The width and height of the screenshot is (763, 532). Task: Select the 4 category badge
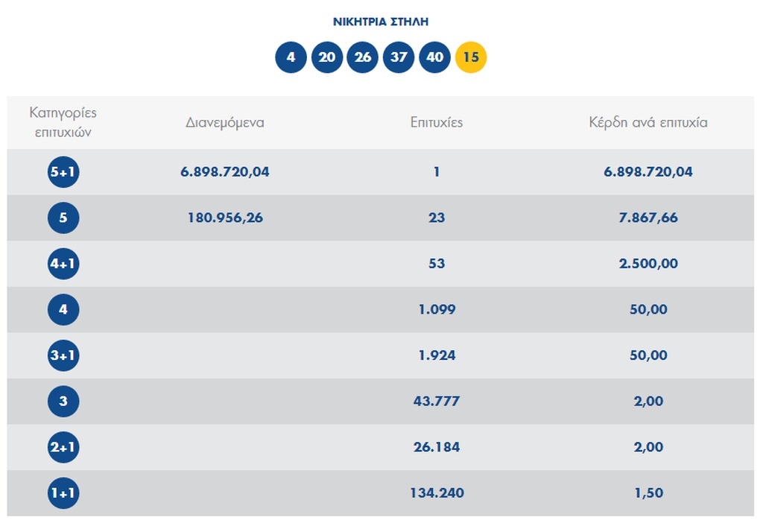[63, 309]
